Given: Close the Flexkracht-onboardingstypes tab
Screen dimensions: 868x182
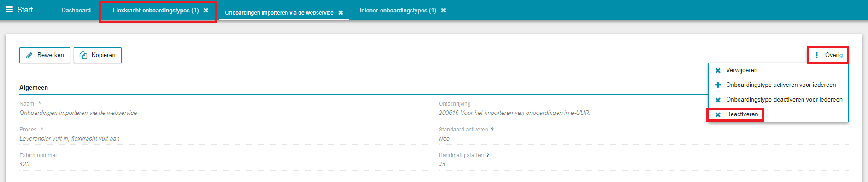Looking at the screenshot, I should (x=206, y=10).
